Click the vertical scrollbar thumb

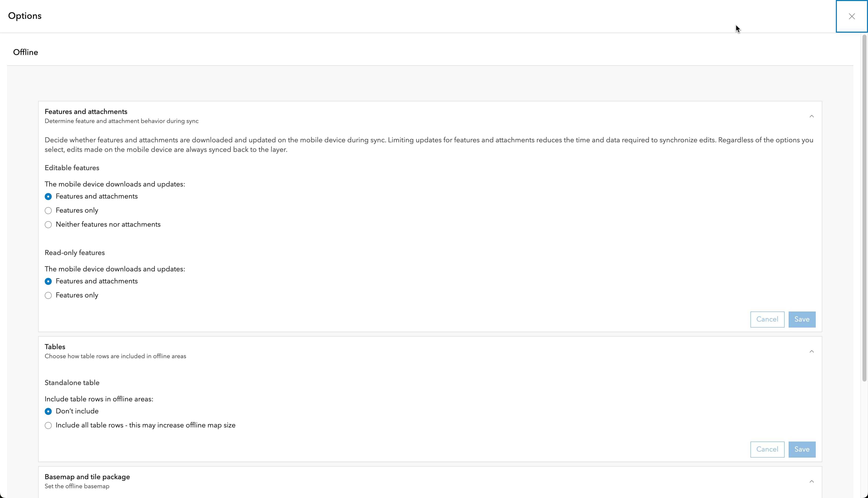pos(864,205)
